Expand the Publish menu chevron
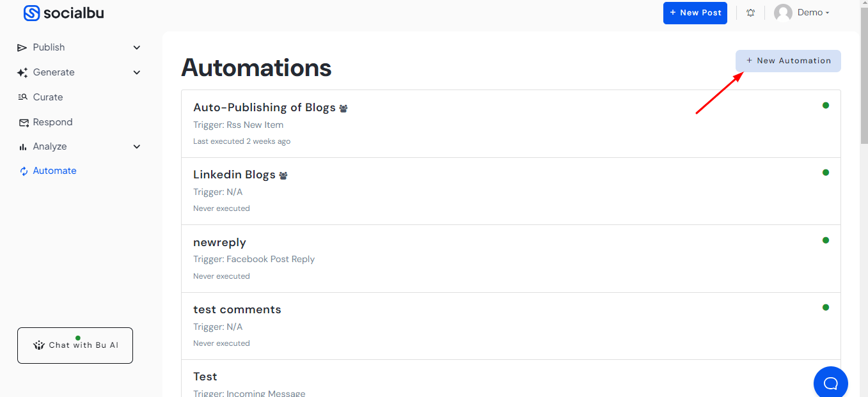 [136, 47]
